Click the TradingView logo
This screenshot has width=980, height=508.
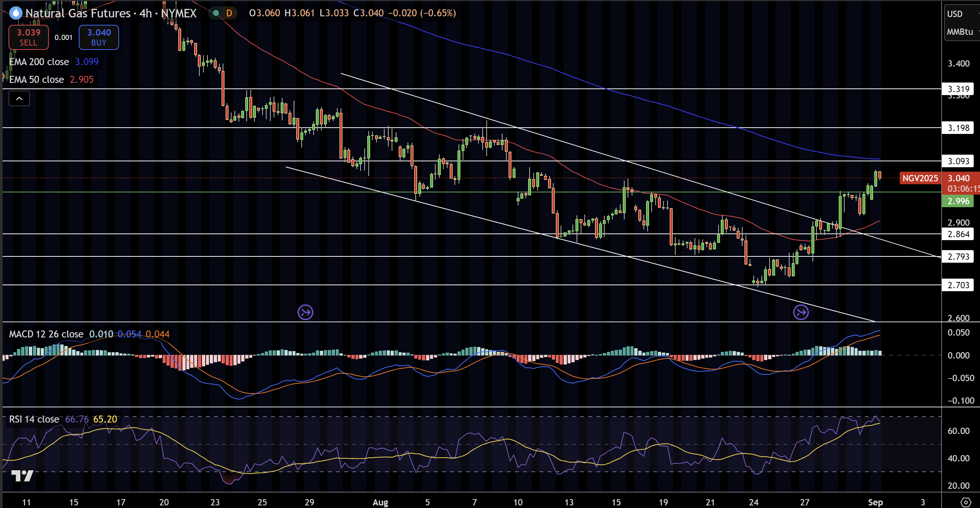[23, 476]
